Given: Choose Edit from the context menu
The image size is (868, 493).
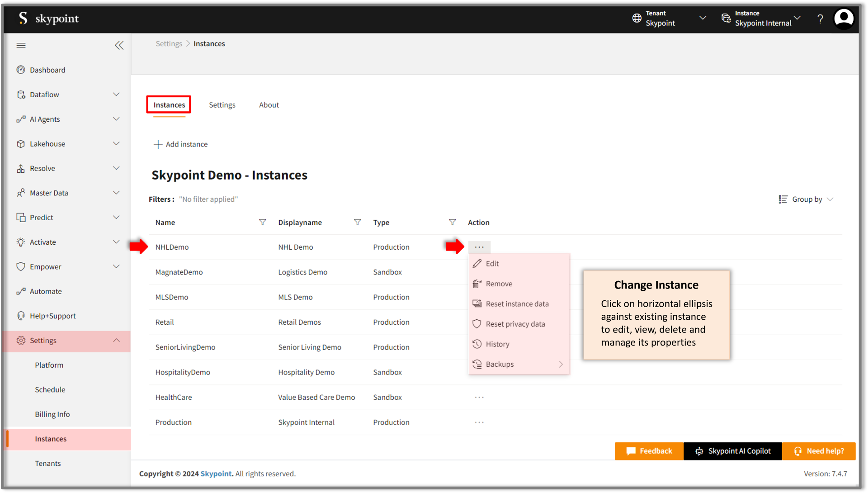Looking at the screenshot, I should tap(492, 264).
